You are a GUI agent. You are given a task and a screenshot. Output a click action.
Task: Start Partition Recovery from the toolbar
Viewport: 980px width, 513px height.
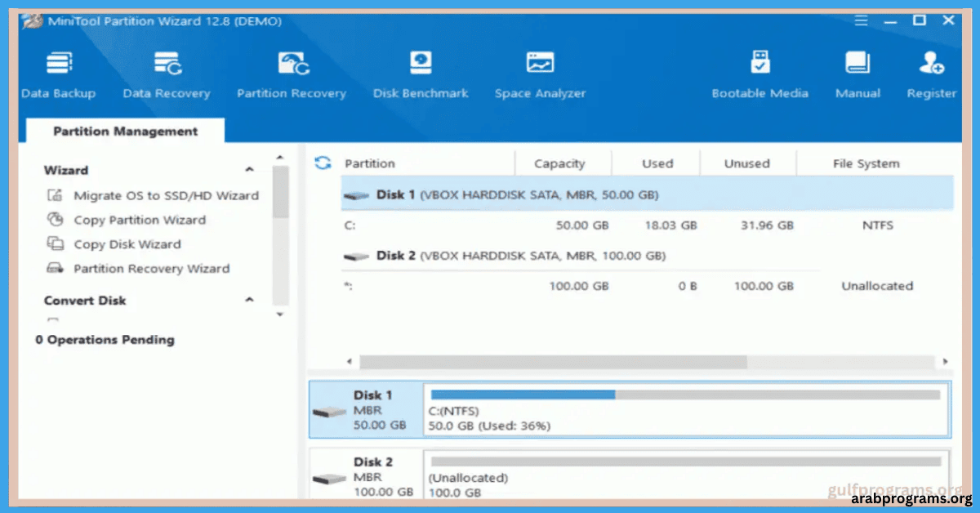tap(292, 75)
